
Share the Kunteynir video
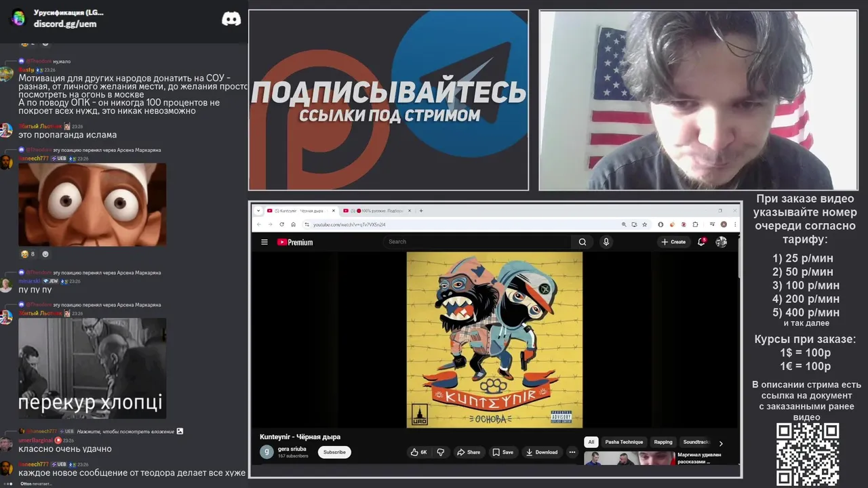[469, 452]
